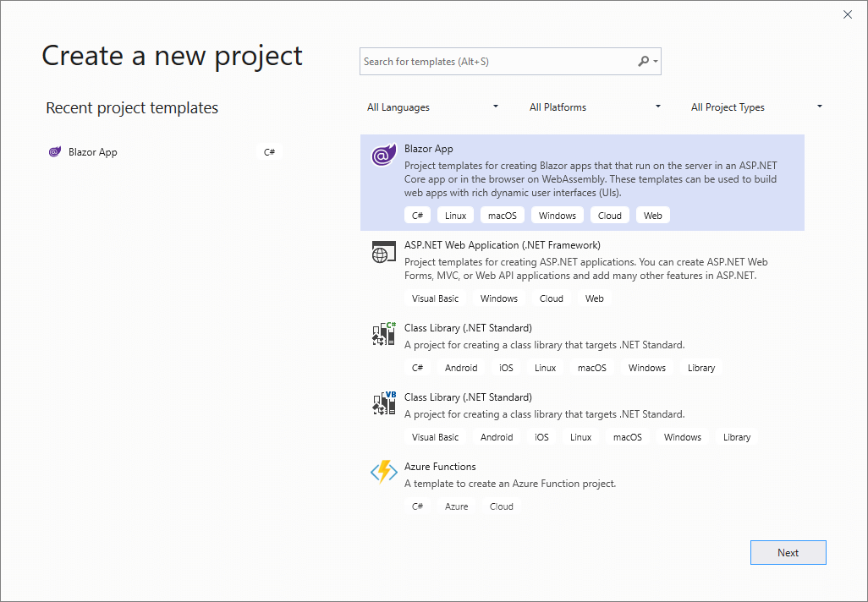Viewport: 868px width, 602px height.
Task: Open the All Project Types dropdown
Action: coord(756,107)
